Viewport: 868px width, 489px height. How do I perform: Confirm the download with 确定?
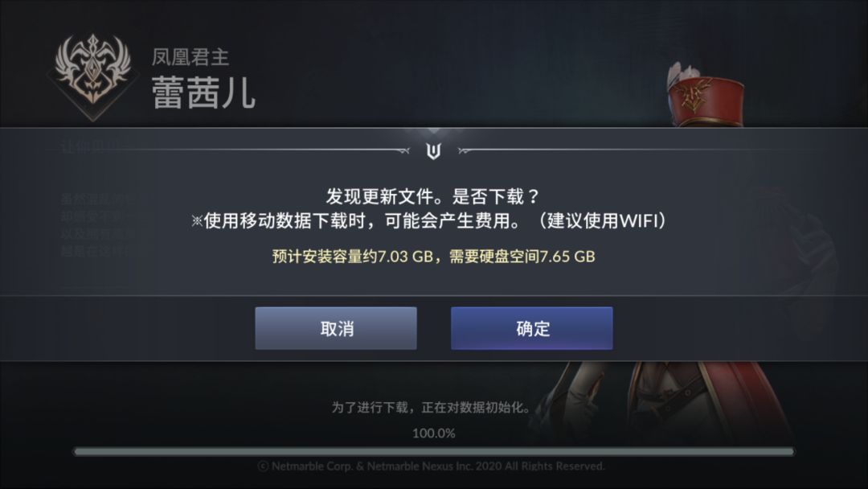(531, 328)
